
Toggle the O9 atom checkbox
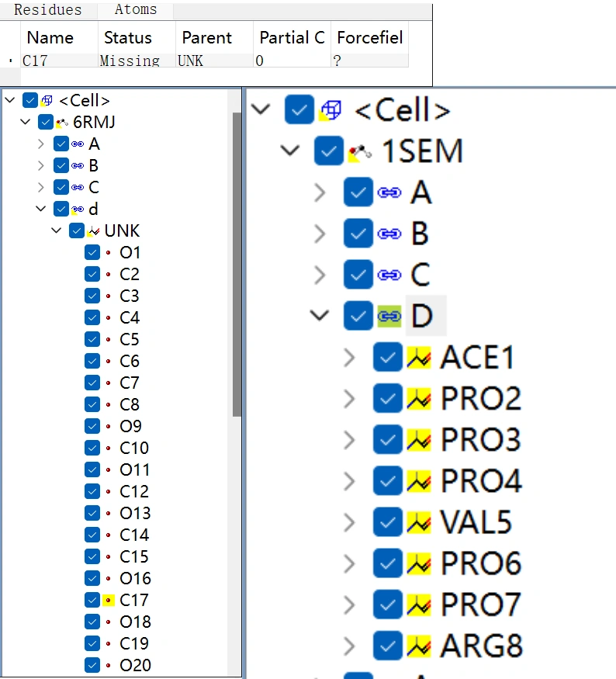tap(92, 427)
